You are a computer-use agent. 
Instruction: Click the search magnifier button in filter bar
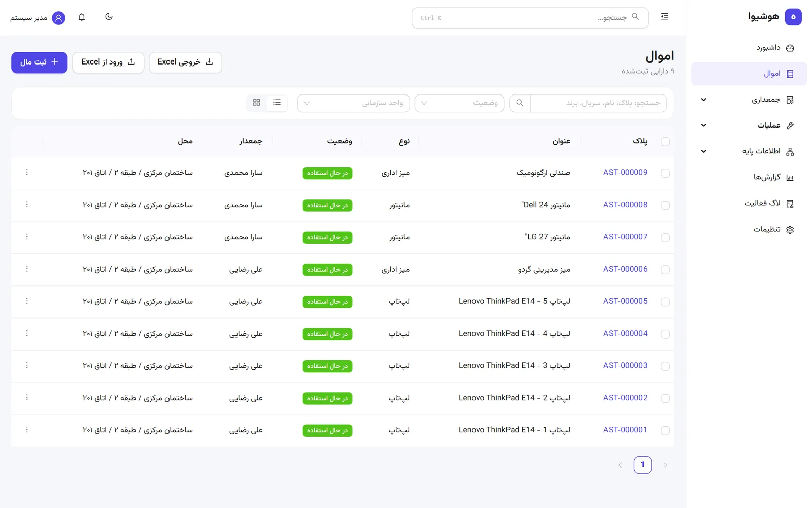click(520, 103)
